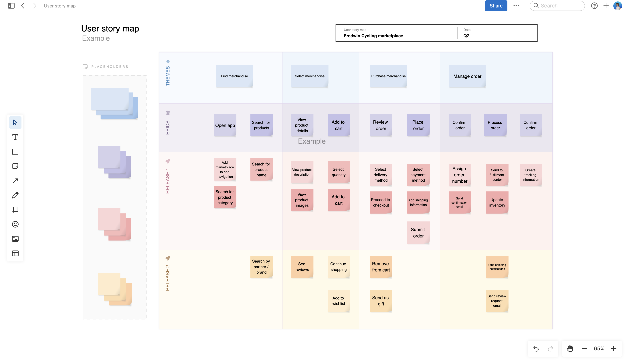
Task: Open the Emoji tool
Action: [x=15, y=224]
